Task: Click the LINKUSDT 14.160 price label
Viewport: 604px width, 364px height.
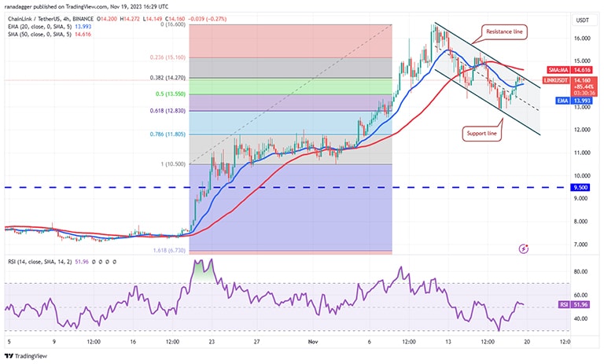Action: click(569, 80)
